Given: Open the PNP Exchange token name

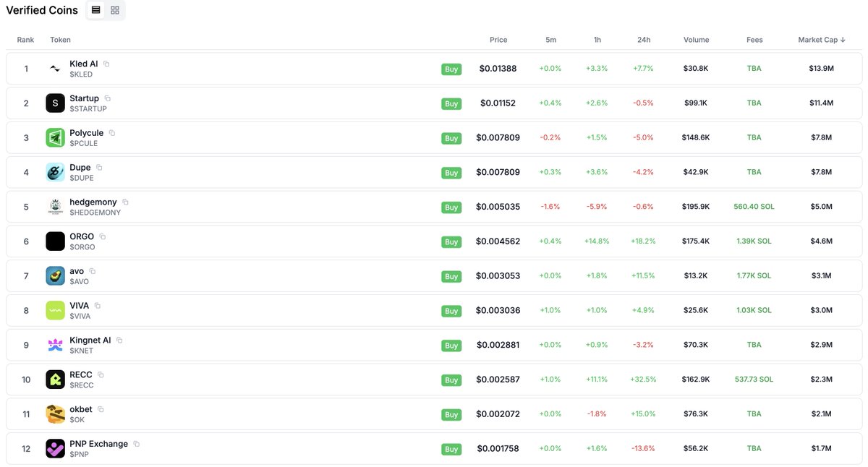Looking at the screenshot, I should point(99,444).
